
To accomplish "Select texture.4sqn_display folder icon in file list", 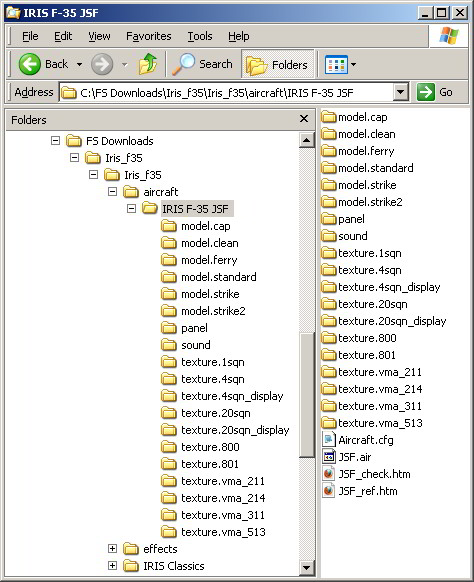I will coord(328,287).
